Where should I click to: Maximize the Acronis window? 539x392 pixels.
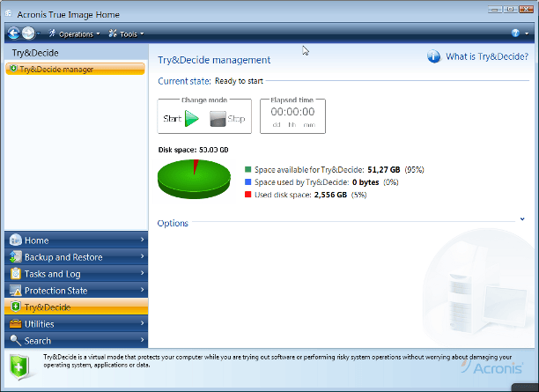(x=511, y=10)
